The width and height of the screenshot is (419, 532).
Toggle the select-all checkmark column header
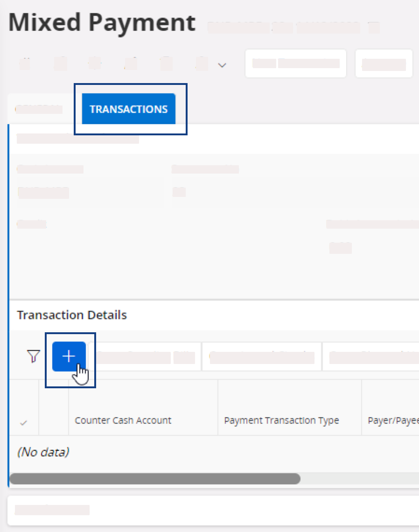23,423
